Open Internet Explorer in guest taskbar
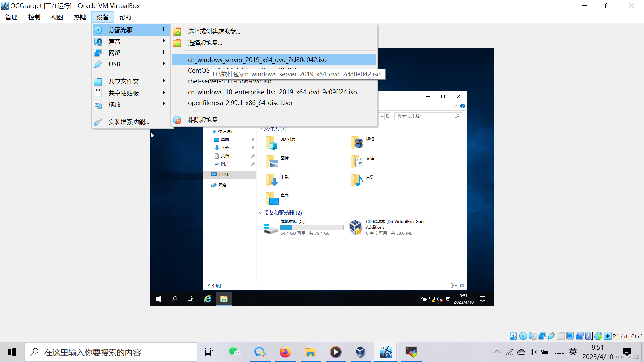 (208, 299)
